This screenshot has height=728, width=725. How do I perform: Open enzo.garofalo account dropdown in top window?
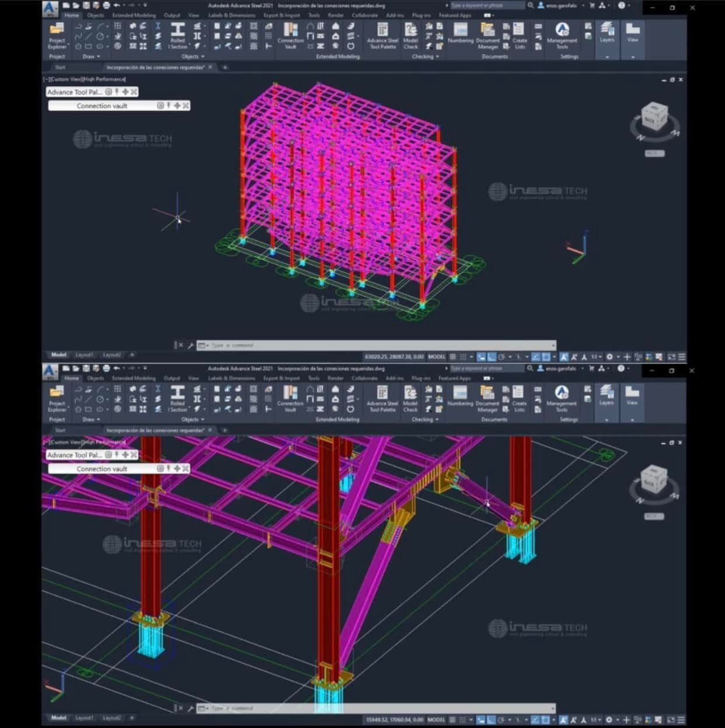tap(562, 5)
